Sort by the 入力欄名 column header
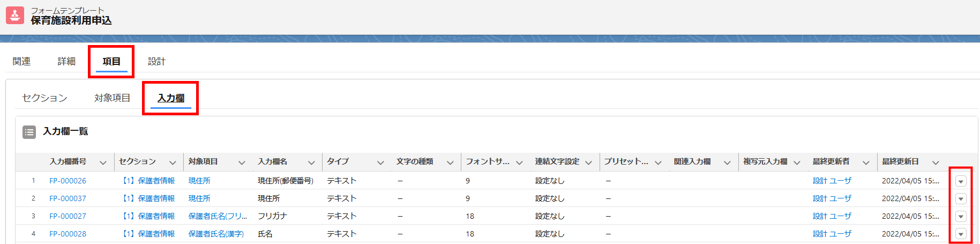The height and width of the screenshot is (244, 980). click(272, 161)
